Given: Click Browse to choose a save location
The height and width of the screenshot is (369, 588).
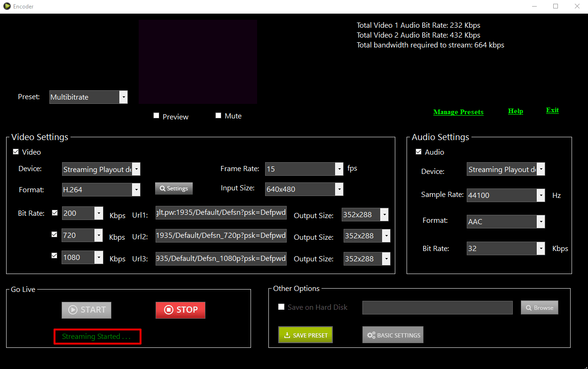Looking at the screenshot, I should 539,307.
